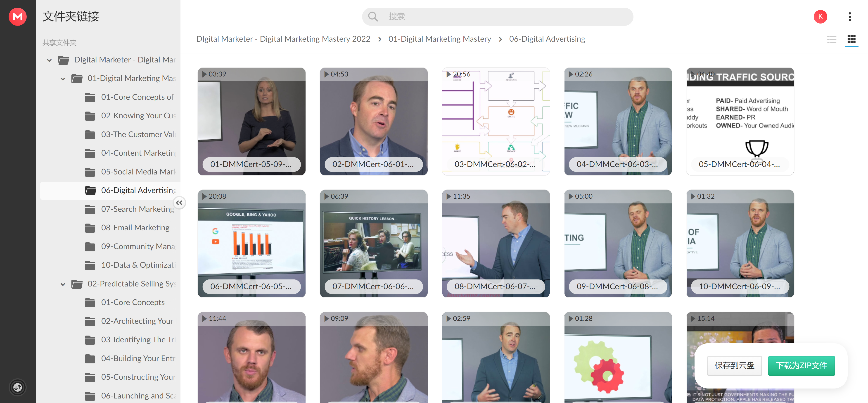Click the 共享文件夹 section heading

tap(59, 43)
